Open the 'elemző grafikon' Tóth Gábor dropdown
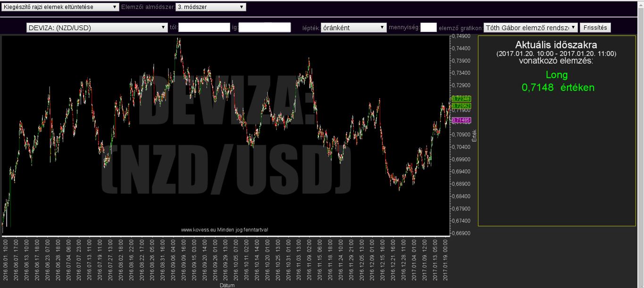 tap(530, 28)
